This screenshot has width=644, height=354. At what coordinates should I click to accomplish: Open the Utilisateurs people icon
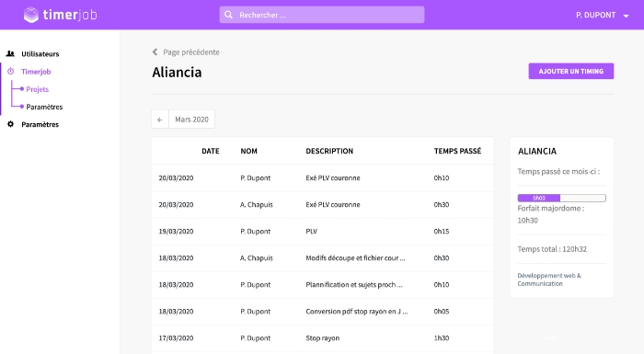pos(10,53)
